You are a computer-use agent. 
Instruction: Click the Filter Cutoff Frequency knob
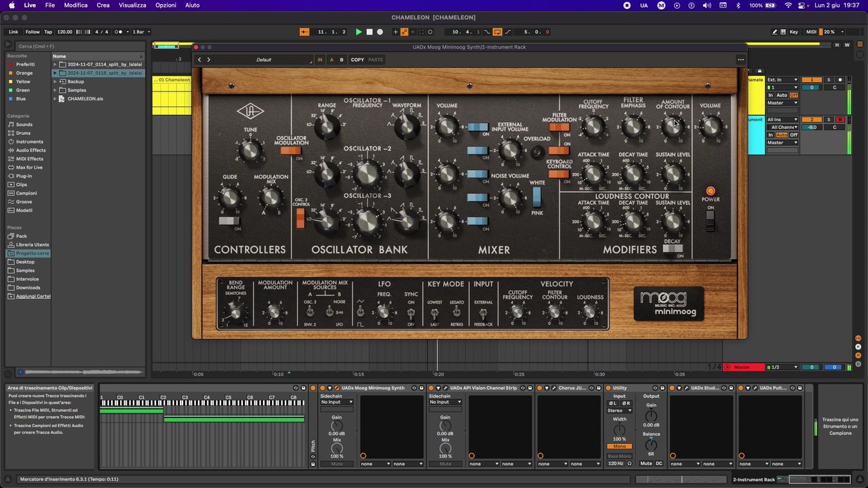pyautogui.click(x=593, y=127)
